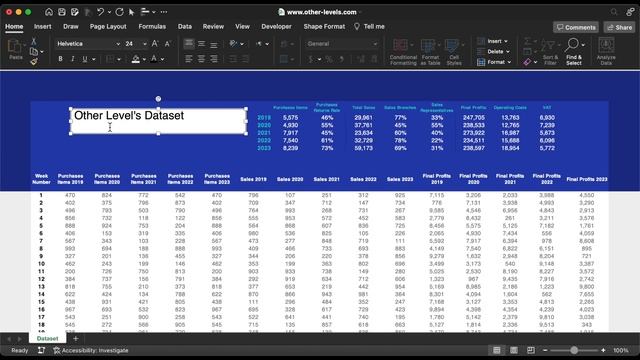
Task: Click the Redo circular arrow icon
Action: click(119, 12)
